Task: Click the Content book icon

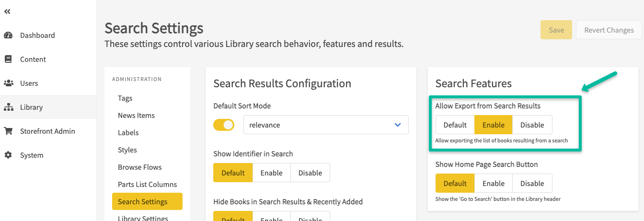Action: 8,59
